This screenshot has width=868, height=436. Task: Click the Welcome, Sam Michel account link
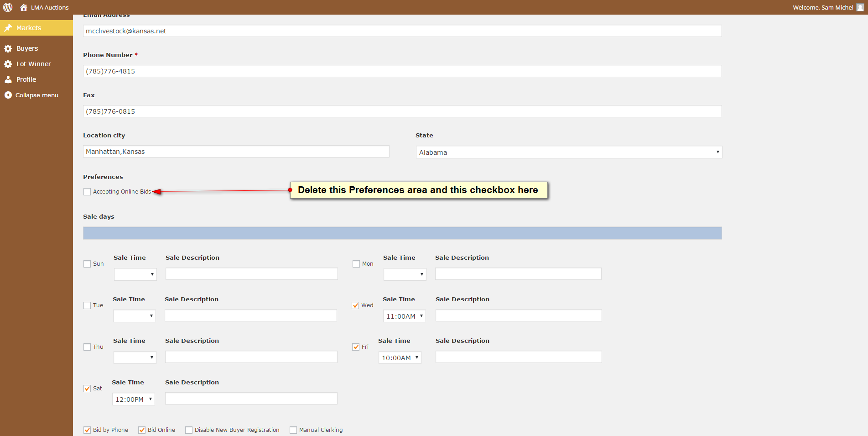coord(823,7)
